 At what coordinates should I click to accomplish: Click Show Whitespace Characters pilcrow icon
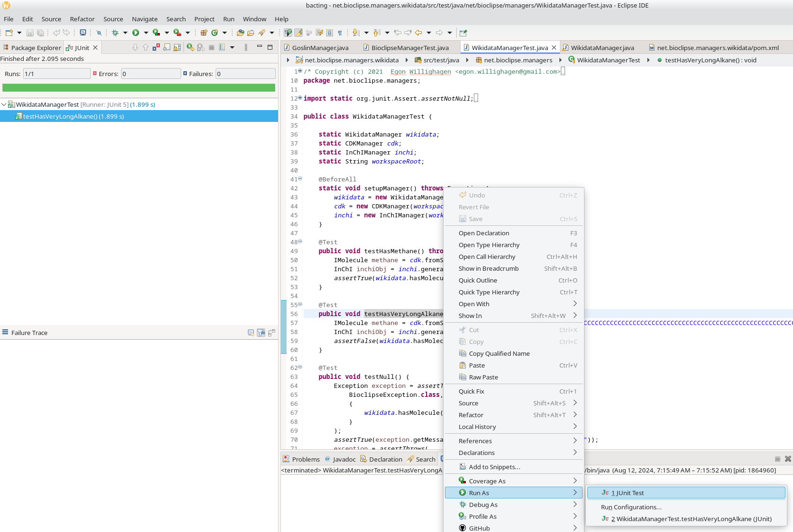(340, 33)
